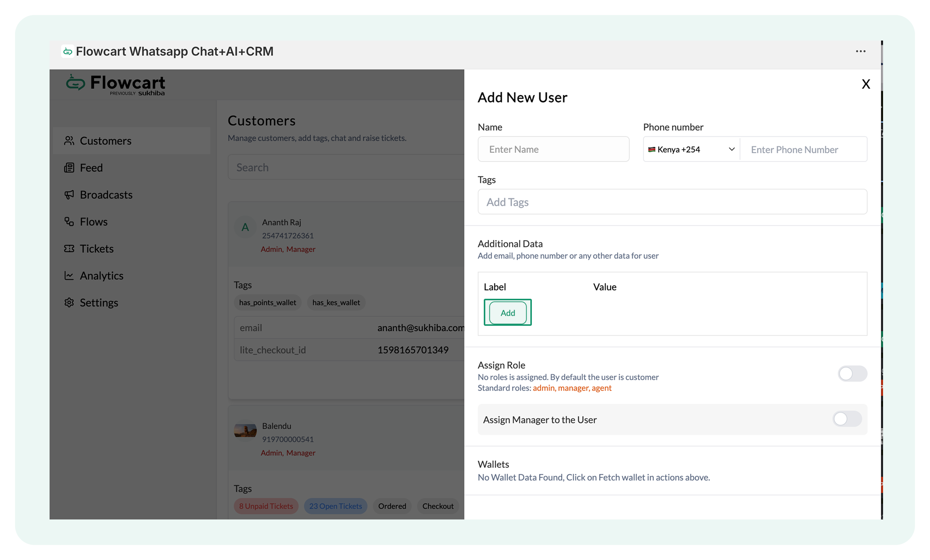Click the Tickets icon in sidebar

coord(69,248)
